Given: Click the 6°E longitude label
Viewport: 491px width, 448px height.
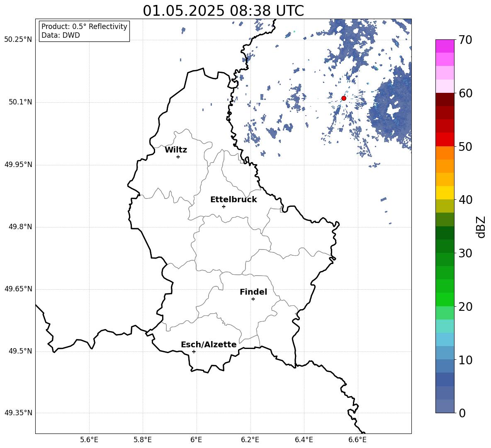Looking at the screenshot, I should 196,440.
